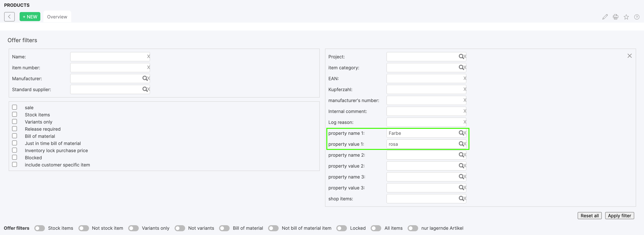Click search icon in shop items field

click(x=461, y=198)
